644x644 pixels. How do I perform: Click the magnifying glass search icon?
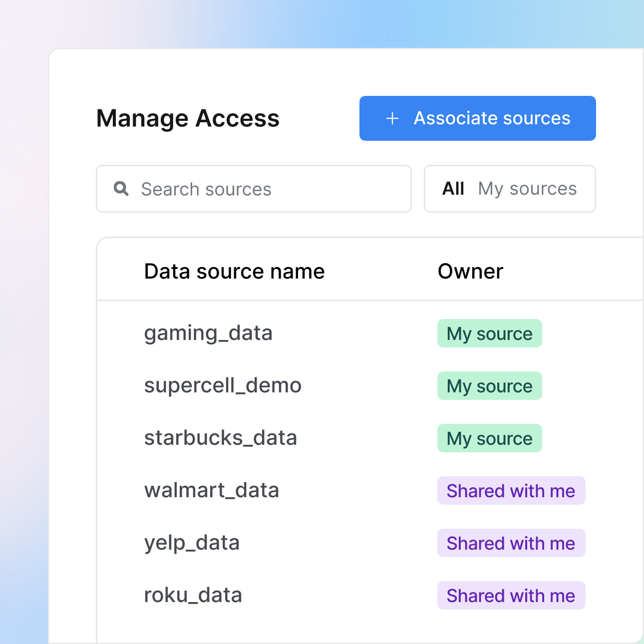pyautogui.click(x=121, y=189)
